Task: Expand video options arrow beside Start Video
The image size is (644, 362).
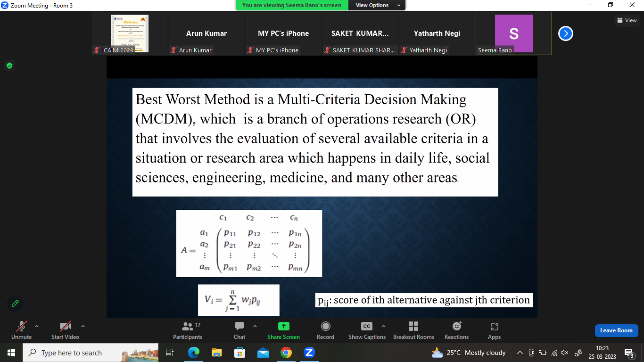Action: pyautogui.click(x=83, y=326)
